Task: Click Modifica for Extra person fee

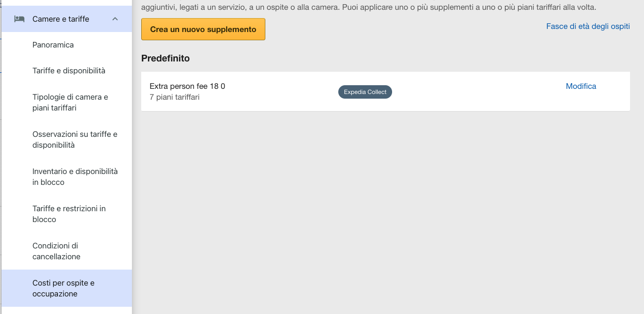Action: (581, 86)
